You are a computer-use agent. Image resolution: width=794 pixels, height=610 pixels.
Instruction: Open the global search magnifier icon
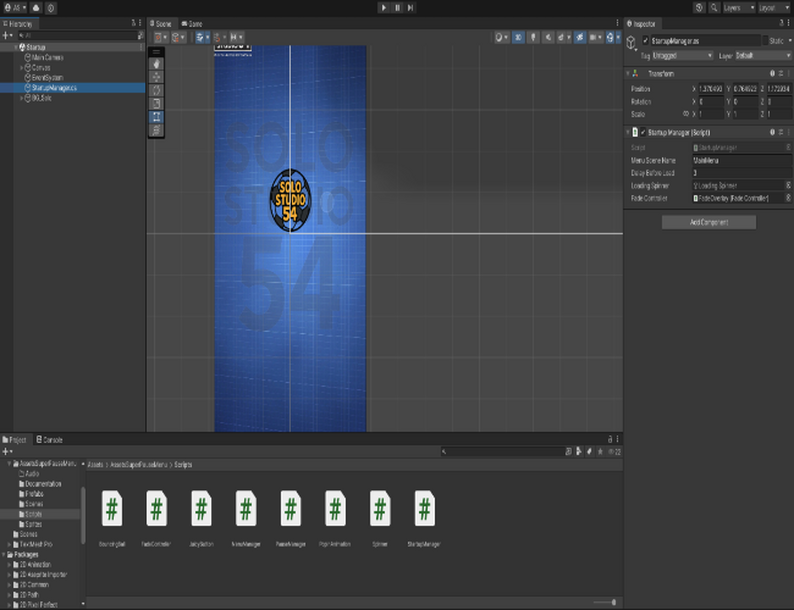(713, 7)
